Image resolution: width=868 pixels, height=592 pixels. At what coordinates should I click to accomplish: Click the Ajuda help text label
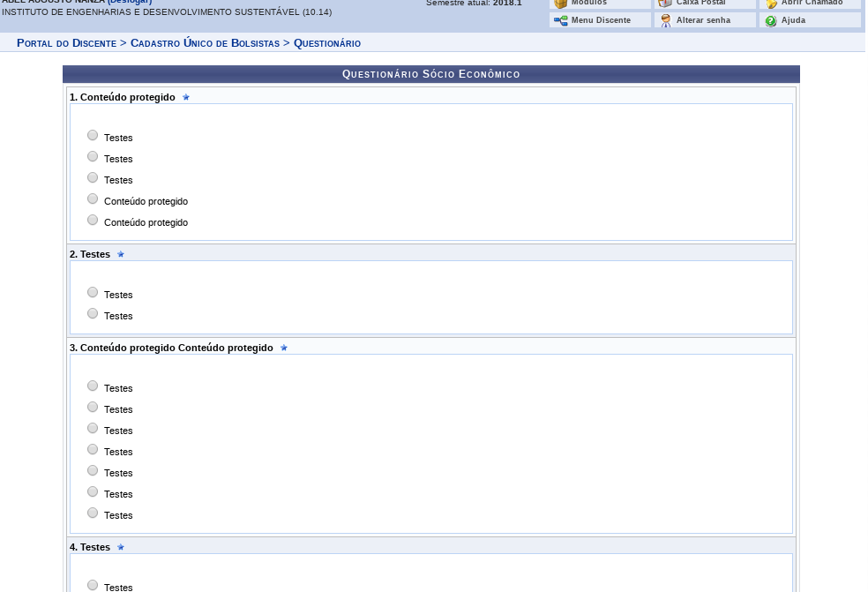[793, 20]
